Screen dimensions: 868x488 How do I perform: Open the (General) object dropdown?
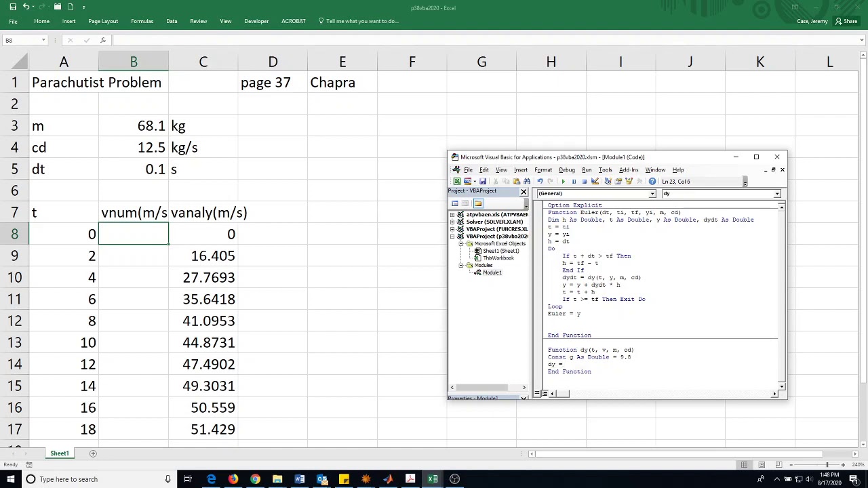pyautogui.click(x=652, y=194)
